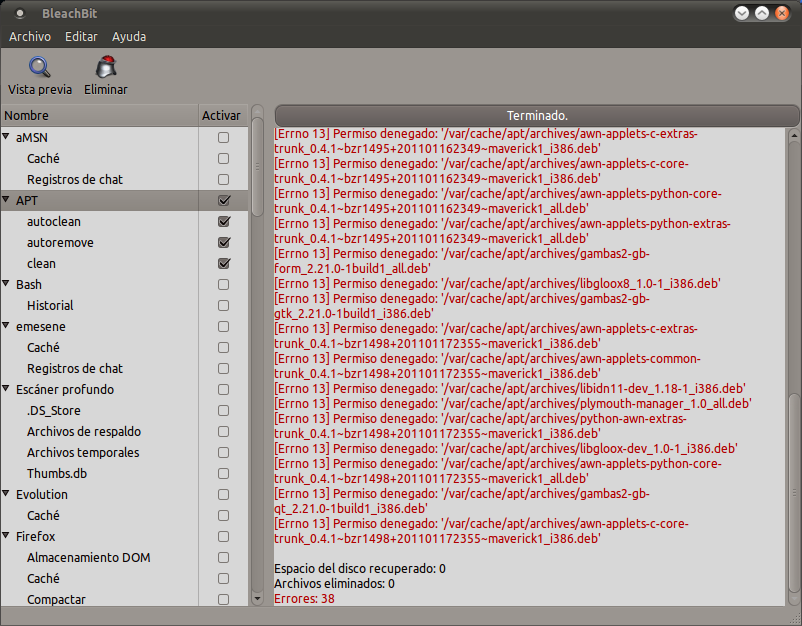
Task: Click the Activar column header
Action: pyautogui.click(x=223, y=116)
